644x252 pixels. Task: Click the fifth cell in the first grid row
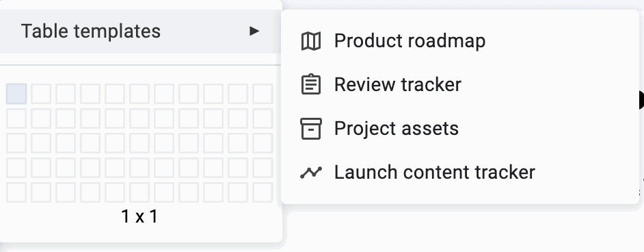coord(115,94)
